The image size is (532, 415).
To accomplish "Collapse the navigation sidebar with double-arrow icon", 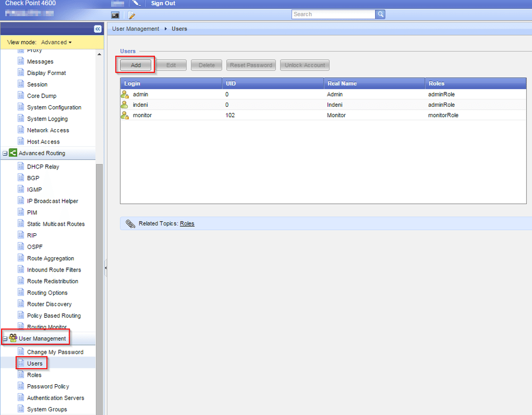I will coord(98,29).
